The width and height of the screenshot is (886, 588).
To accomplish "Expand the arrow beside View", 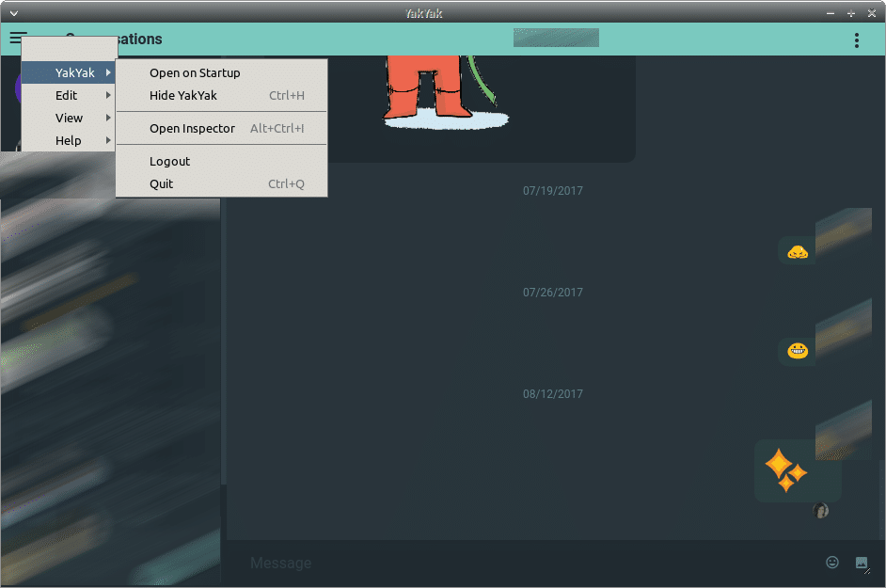I will pos(108,118).
